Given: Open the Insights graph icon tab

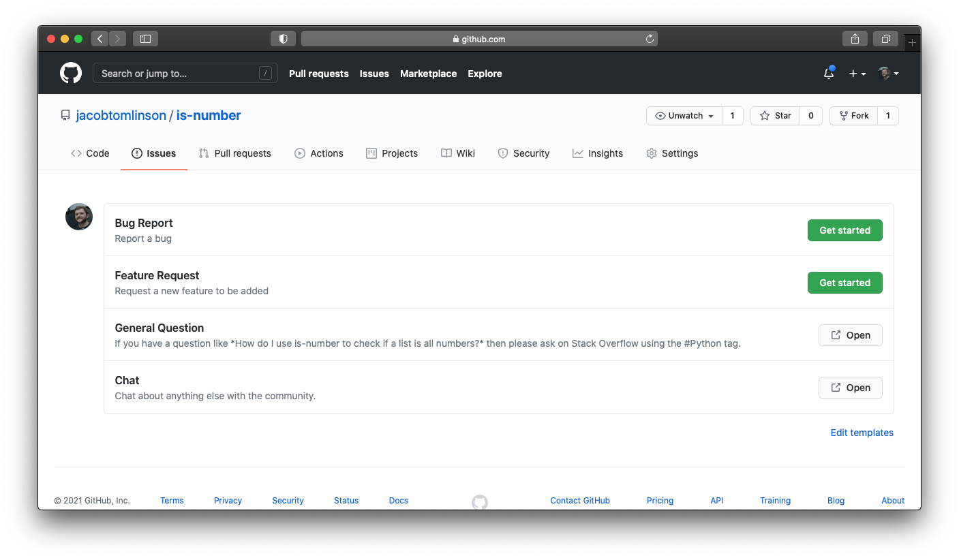Looking at the screenshot, I should click(577, 153).
